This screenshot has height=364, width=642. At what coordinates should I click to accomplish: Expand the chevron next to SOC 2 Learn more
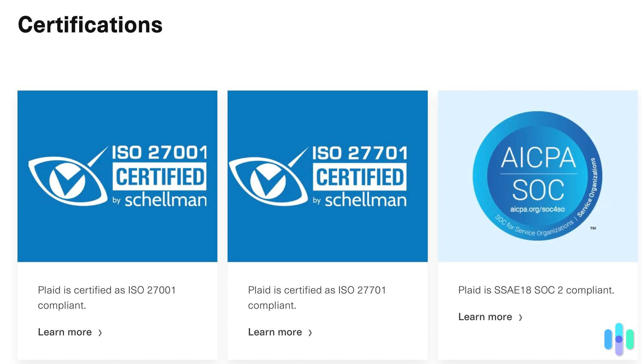point(521,317)
